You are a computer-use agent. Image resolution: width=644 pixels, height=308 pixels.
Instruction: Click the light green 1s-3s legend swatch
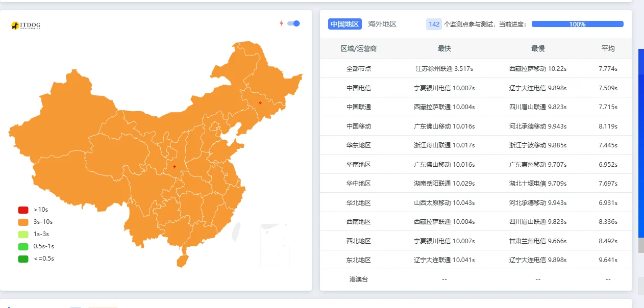tap(23, 234)
